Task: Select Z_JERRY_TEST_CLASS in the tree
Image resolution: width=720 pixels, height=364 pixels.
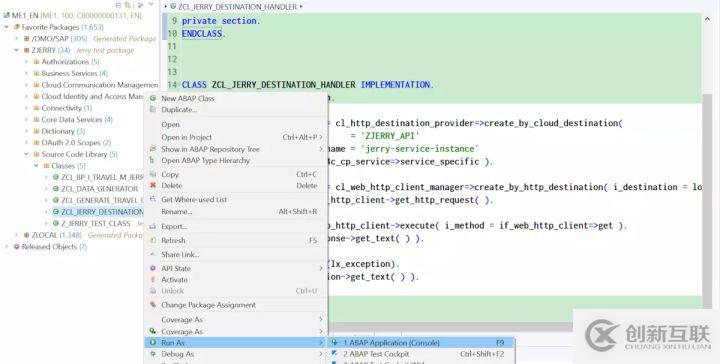Action: click(x=96, y=224)
